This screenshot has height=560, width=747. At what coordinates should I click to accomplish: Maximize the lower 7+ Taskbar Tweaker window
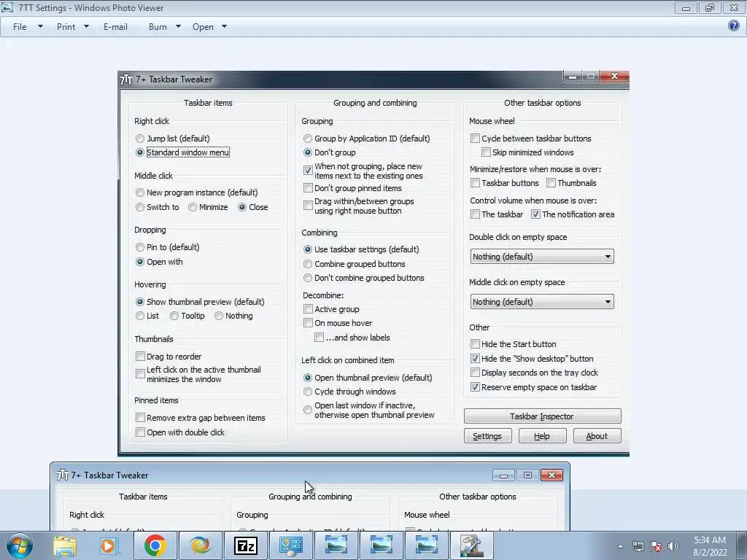coord(527,475)
